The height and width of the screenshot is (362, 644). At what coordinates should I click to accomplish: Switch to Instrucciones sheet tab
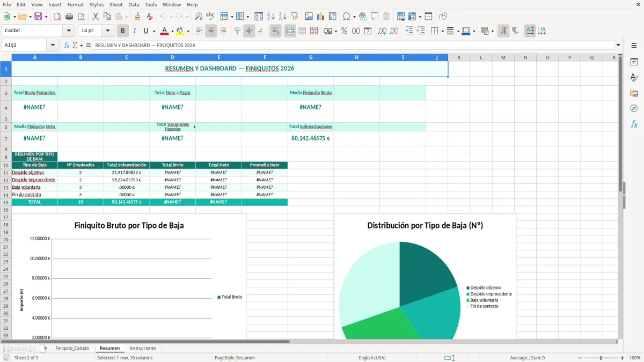tap(143, 348)
